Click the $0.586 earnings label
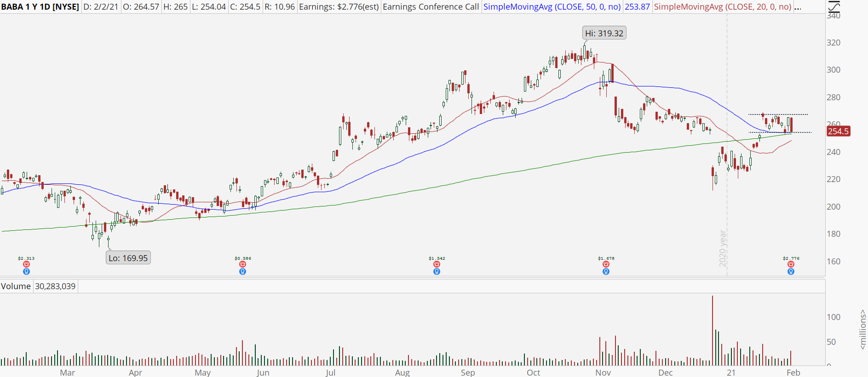 (x=243, y=258)
